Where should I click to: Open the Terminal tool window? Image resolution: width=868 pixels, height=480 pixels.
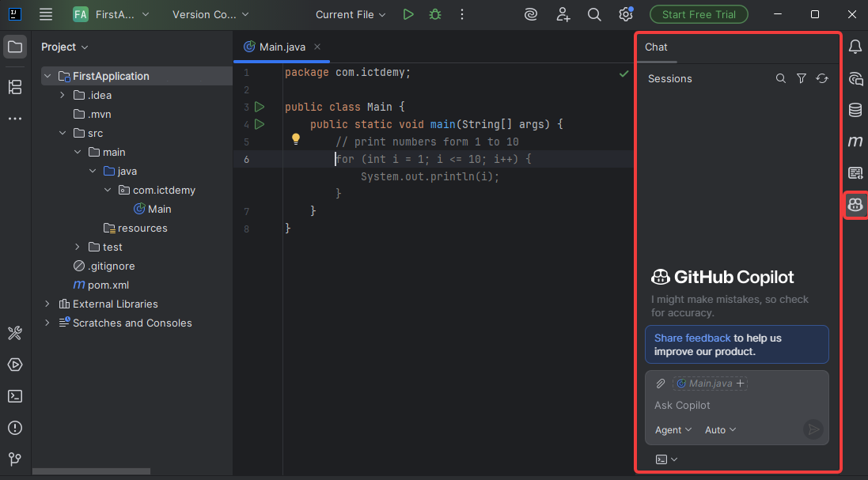(x=15, y=396)
